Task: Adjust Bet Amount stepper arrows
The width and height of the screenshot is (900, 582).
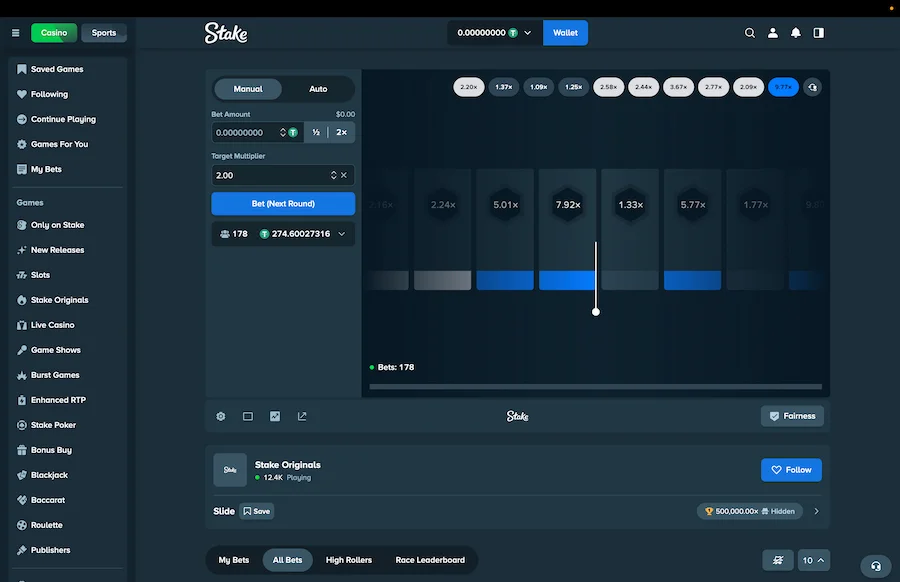Action: pos(282,133)
